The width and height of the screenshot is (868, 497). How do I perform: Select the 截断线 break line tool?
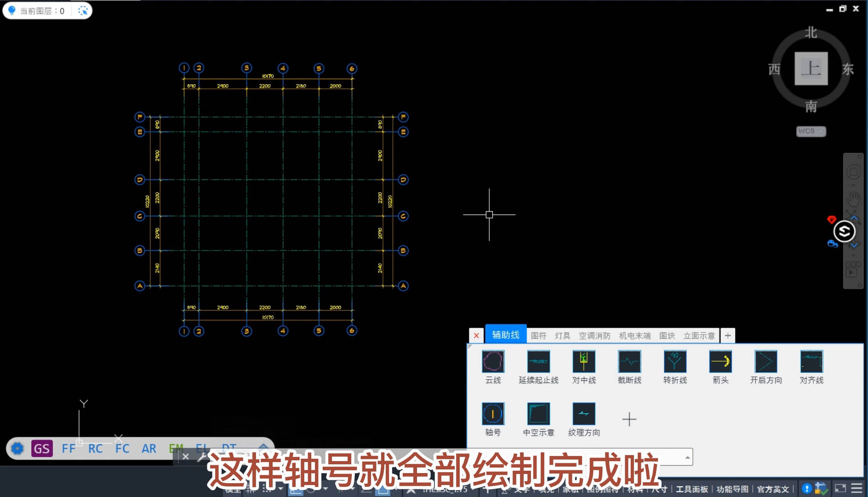[629, 362]
